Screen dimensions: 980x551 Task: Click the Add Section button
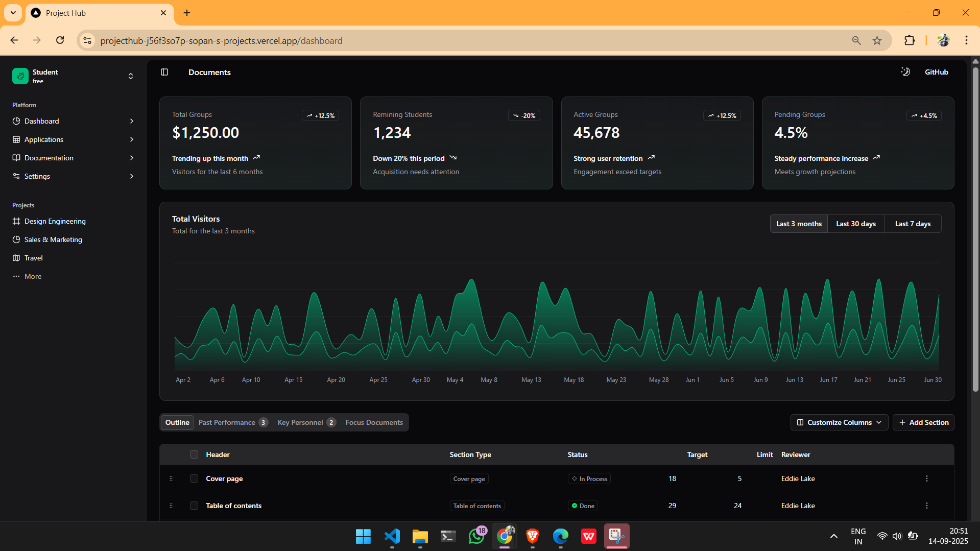point(923,422)
